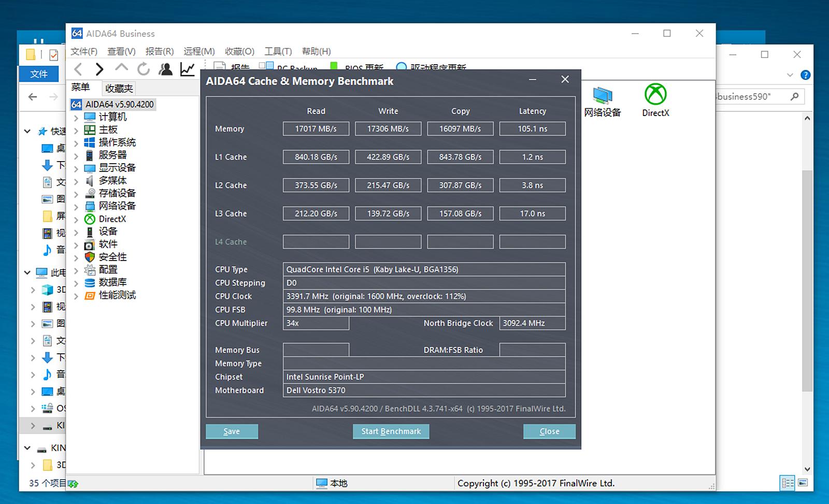The width and height of the screenshot is (829, 504).
Task: Open the 网络设备 icon in main pane
Action: [x=602, y=102]
